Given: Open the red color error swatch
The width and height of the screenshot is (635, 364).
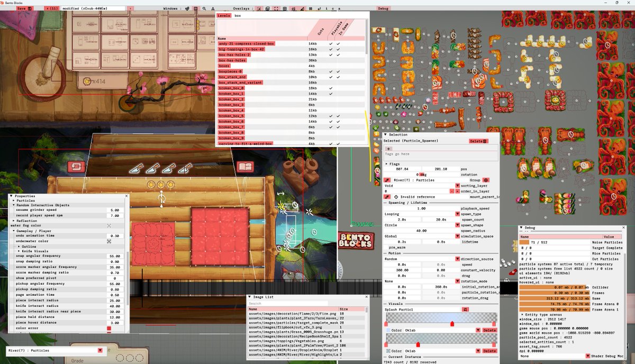Looking at the screenshot, I should coord(109,328).
